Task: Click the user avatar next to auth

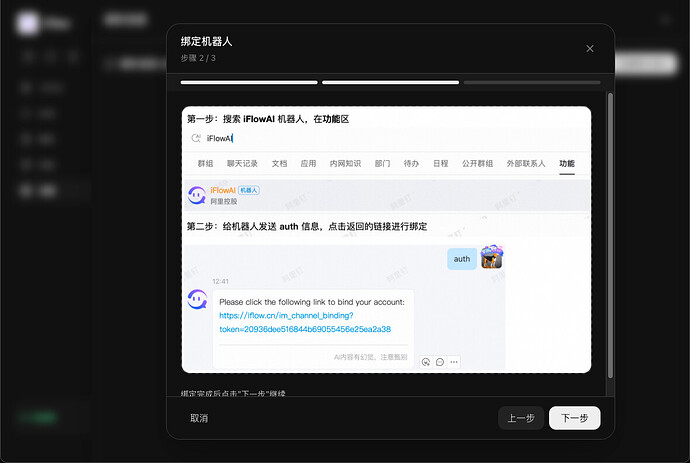Action: pos(492,257)
